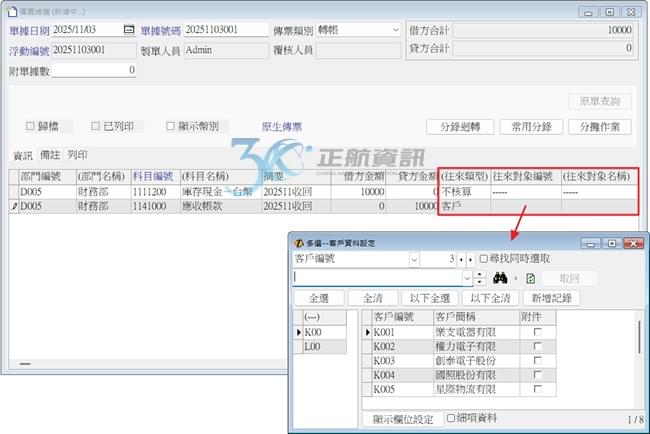This screenshot has height=434, width=650.
Task: Switch to the 備註 tab
Action: click(50, 155)
